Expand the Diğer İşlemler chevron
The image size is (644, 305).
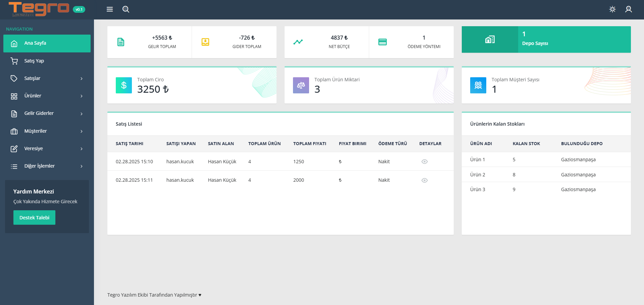click(x=82, y=166)
